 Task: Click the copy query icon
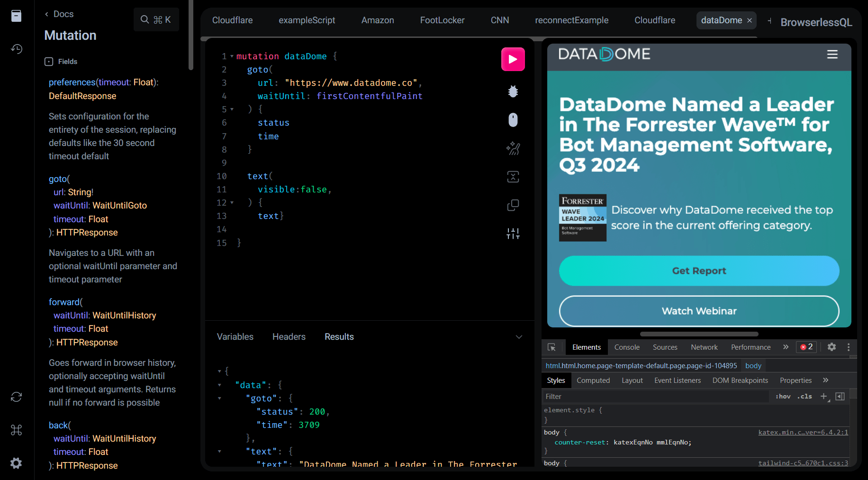click(x=513, y=205)
